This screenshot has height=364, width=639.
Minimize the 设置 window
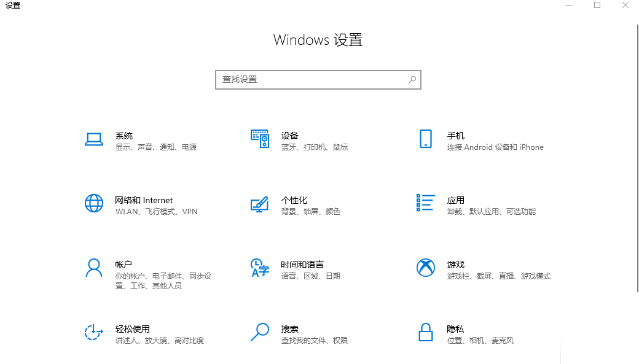(x=569, y=6)
